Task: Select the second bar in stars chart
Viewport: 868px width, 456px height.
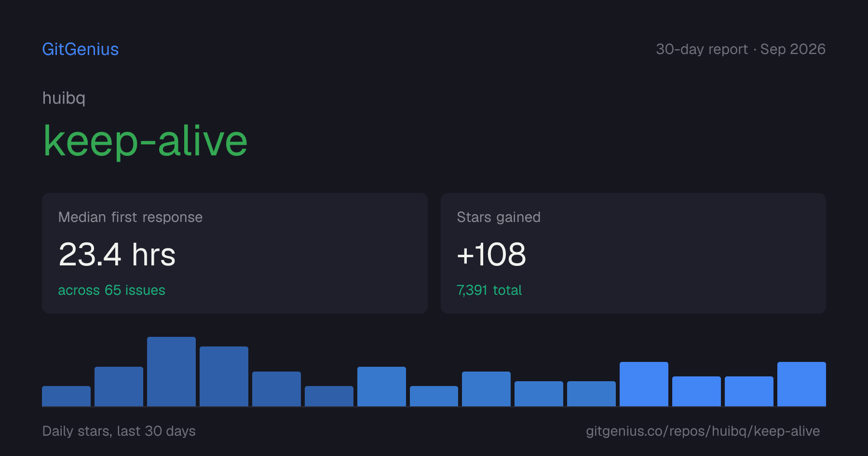Action: coord(119,387)
